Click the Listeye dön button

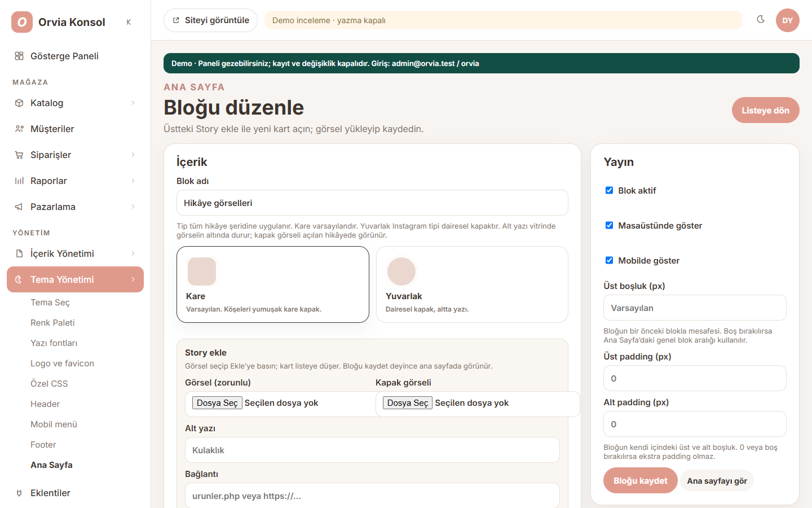pos(765,110)
